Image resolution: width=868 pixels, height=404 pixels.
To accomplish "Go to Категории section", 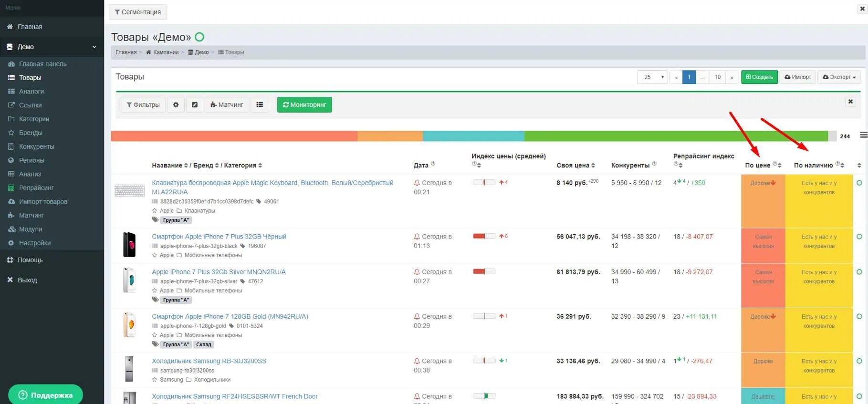I will pyautogui.click(x=34, y=119).
